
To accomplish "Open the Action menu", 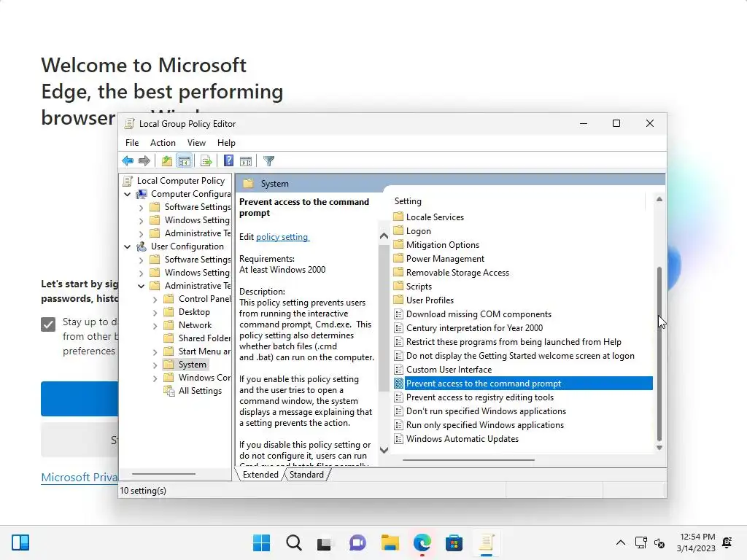I will pos(163,143).
